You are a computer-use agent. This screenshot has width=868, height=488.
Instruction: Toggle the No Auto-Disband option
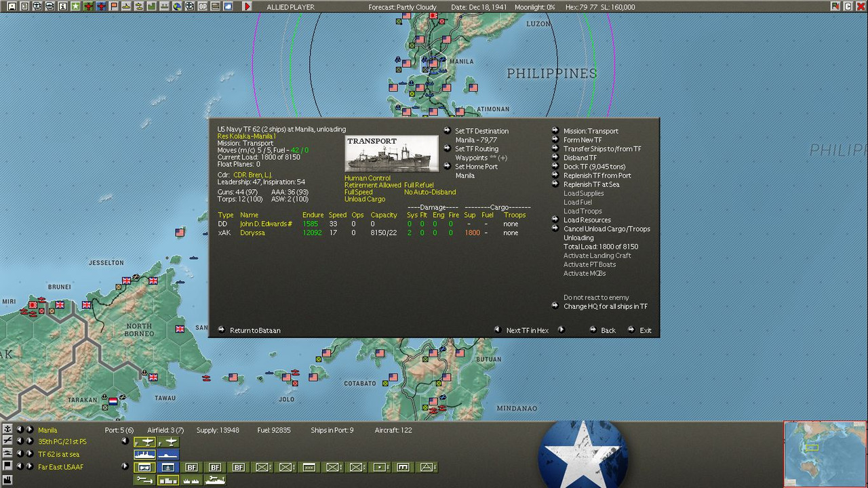point(430,192)
